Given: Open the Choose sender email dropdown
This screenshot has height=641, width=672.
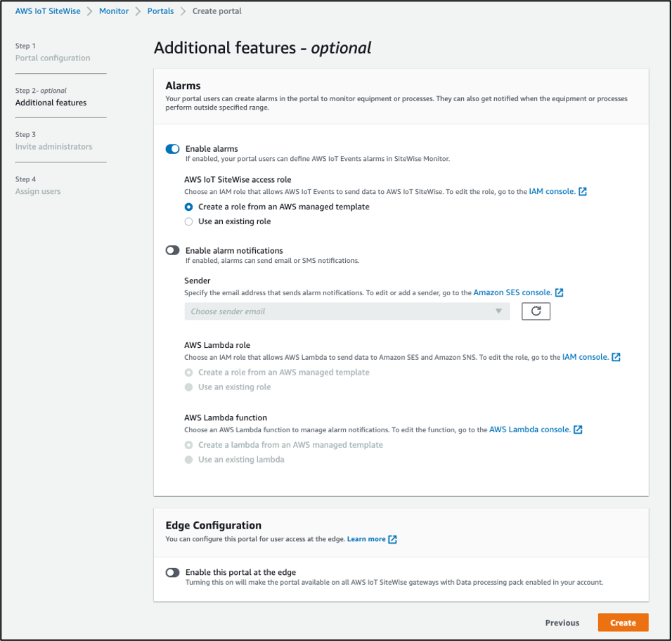Looking at the screenshot, I should tap(347, 311).
